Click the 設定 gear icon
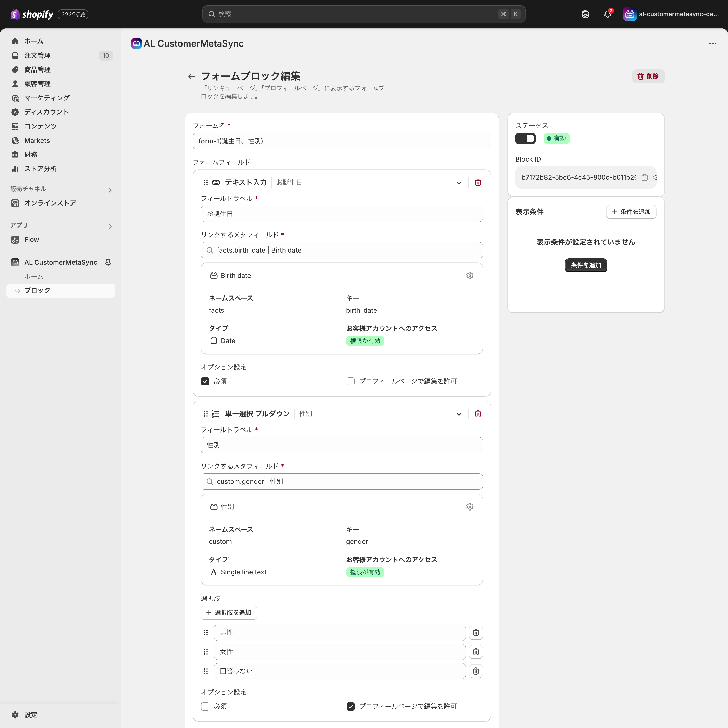This screenshot has width=728, height=728. point(15,714)
